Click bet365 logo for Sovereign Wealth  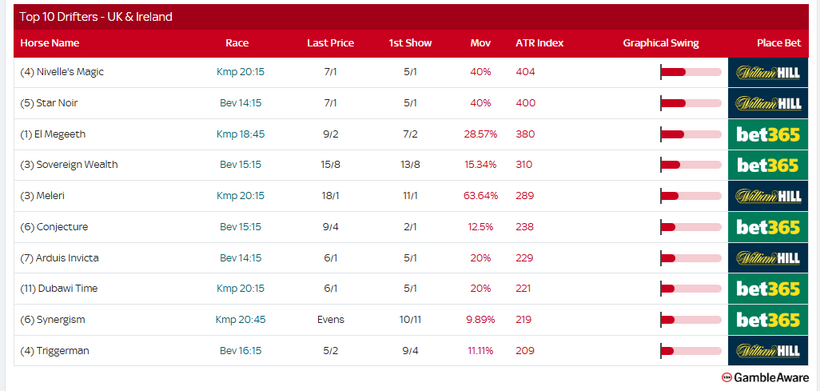pos(768,165)
